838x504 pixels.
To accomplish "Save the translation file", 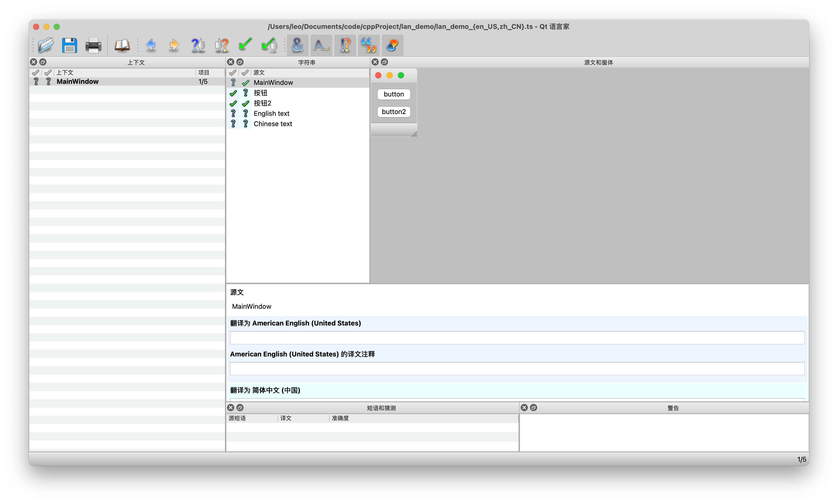I will (x=70, y=45).
